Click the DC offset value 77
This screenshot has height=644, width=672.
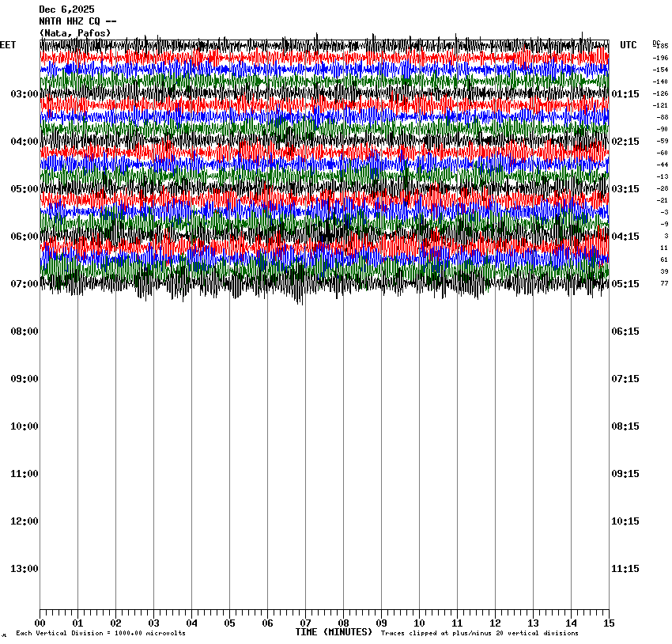point(664,283)
